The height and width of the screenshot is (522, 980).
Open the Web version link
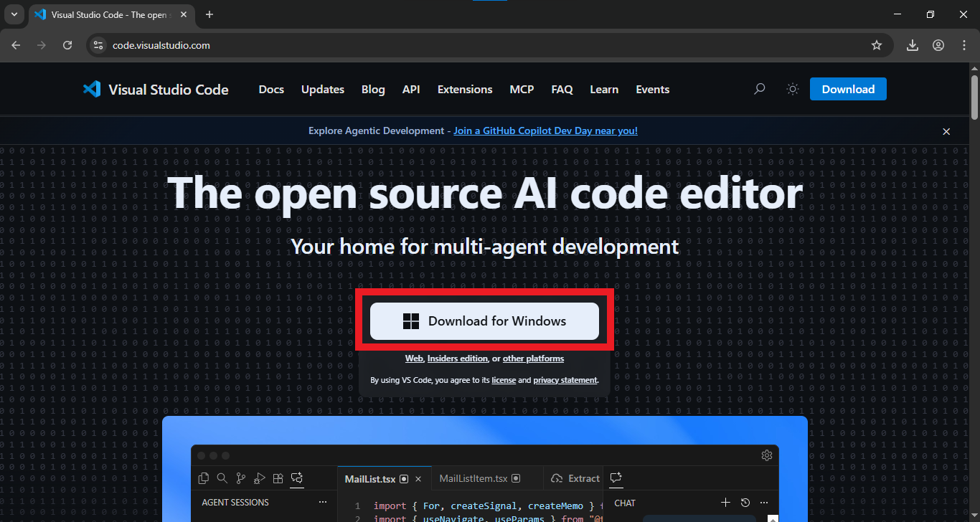tap(414, 359)
